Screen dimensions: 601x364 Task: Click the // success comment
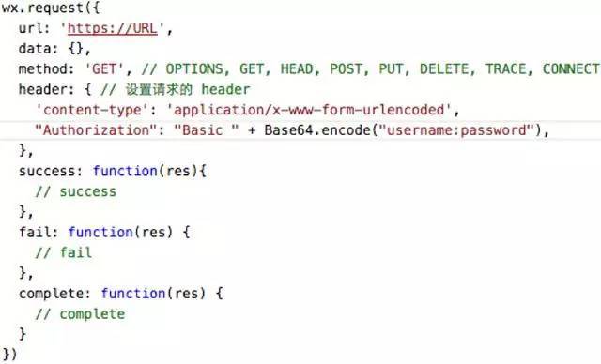75,191
